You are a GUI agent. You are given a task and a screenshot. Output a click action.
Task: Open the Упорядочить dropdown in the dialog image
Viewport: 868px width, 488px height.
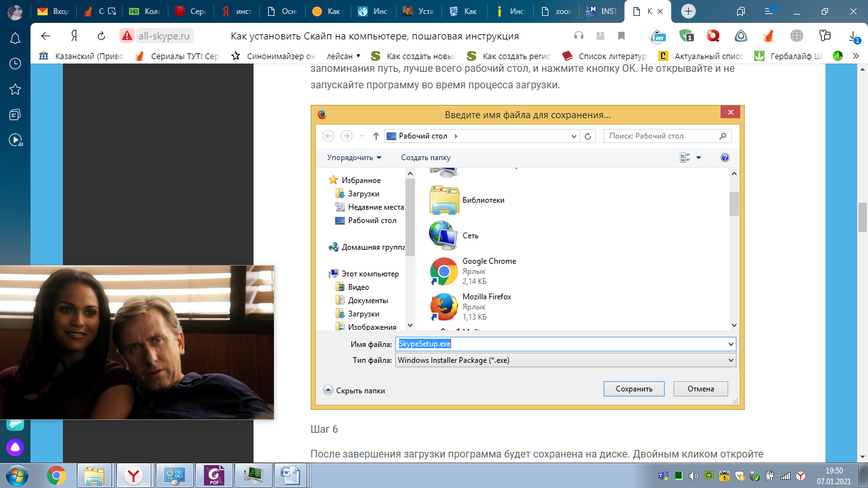[x=355, y=157]
